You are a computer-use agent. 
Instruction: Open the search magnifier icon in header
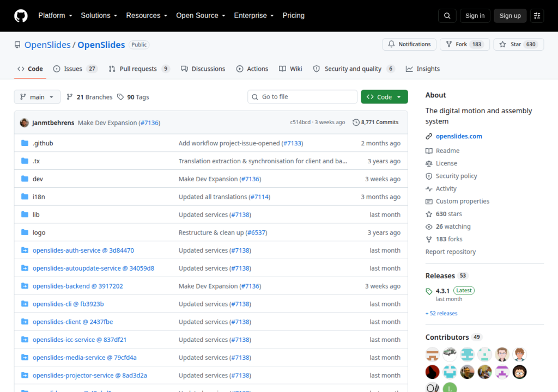tap(447, 16)
